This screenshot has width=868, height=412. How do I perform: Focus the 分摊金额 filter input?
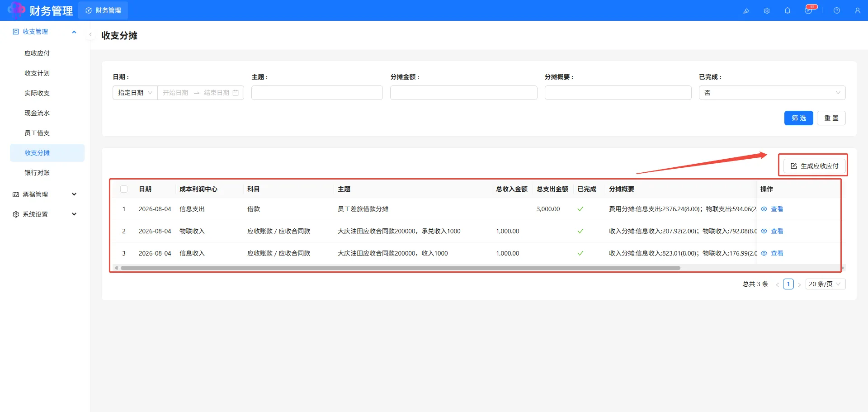pos(463,93)
